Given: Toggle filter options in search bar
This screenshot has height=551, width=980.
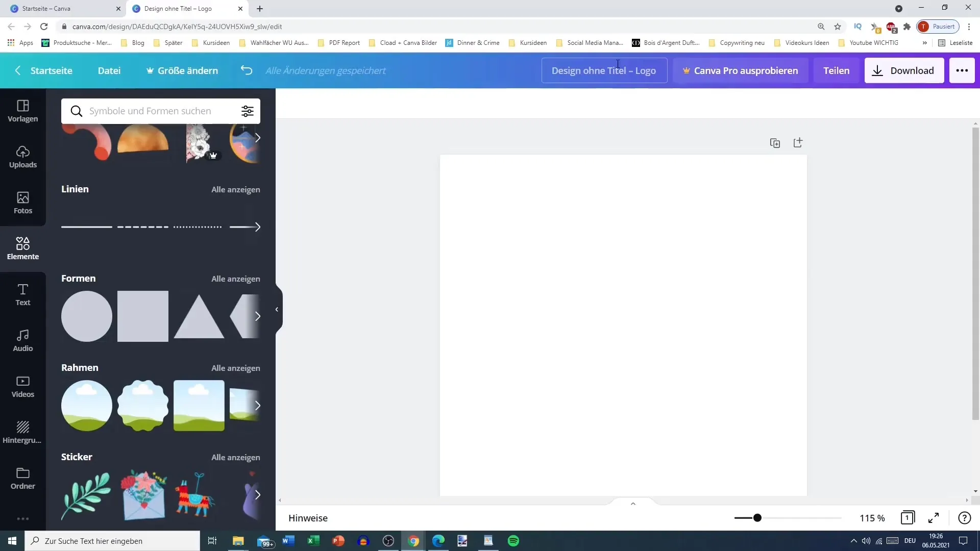Looking at the screenshot, I should click(x=249, y=111).
